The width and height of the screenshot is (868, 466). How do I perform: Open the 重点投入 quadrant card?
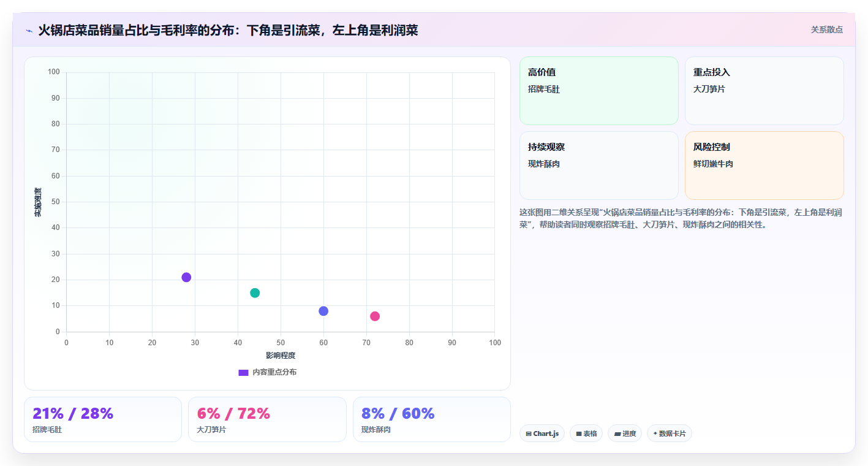[764, 91]
